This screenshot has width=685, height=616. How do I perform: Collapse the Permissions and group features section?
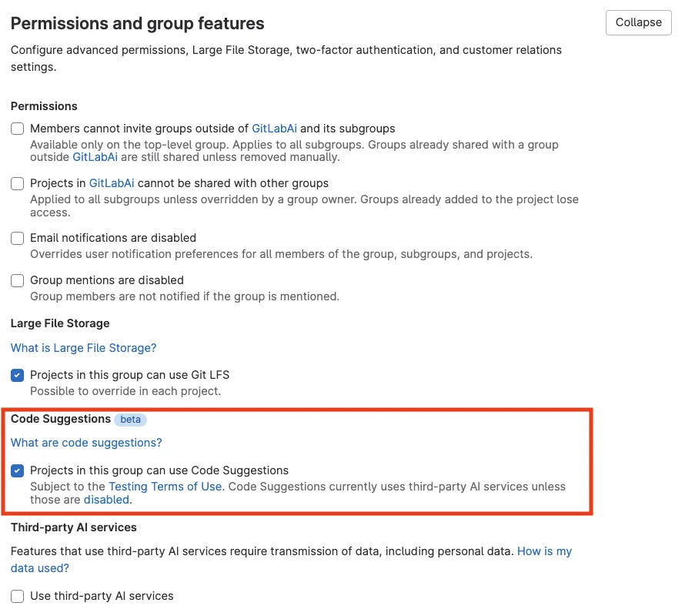tap(638, 22)
